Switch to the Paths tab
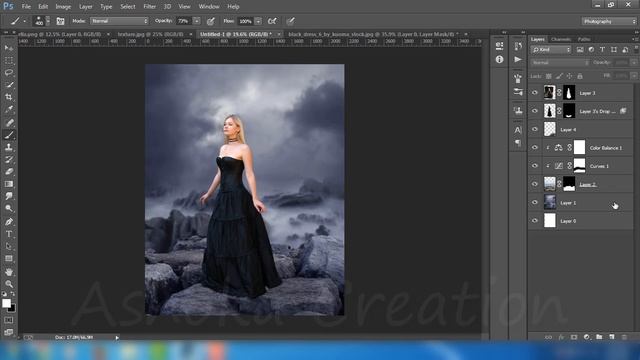Screen dimensions: 640x360 point(584,39)
